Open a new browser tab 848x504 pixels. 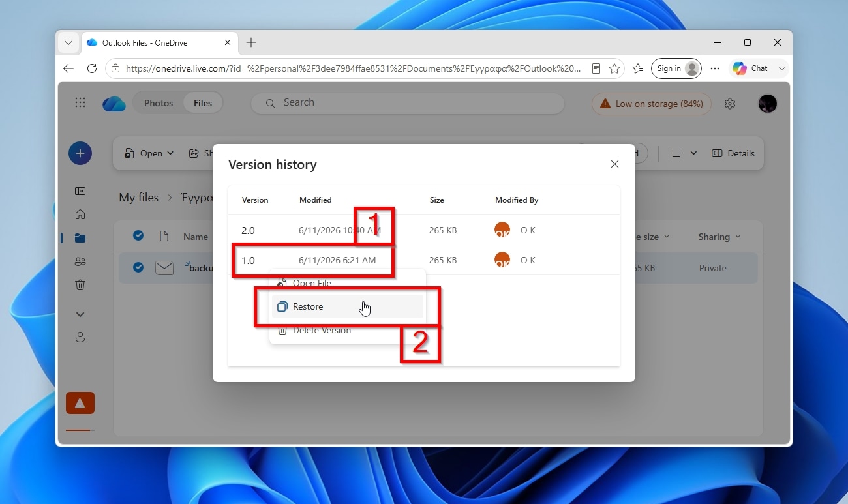pyautogui.click(x=251, y=42)
